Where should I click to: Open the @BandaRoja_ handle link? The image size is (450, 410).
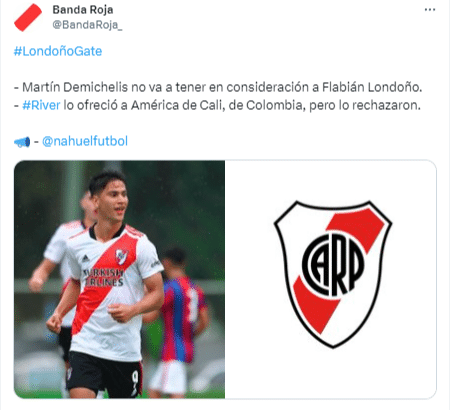87,25
